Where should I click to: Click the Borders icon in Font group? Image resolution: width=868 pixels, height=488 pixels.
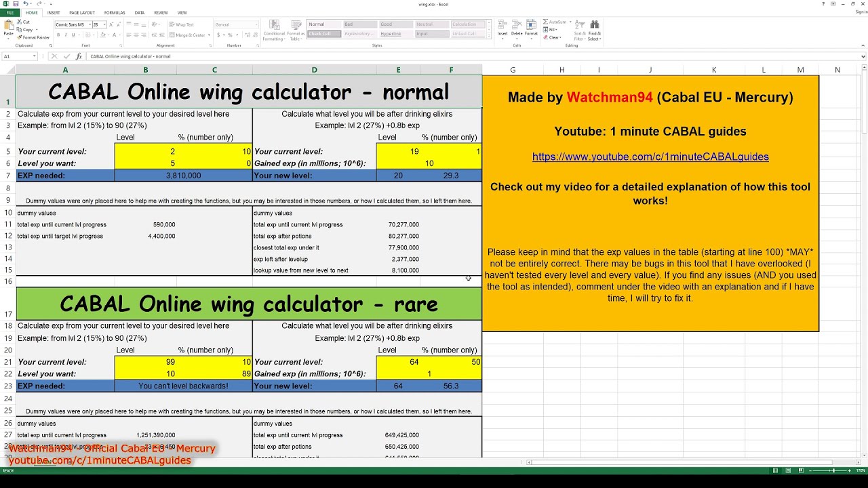coord(87,35)
